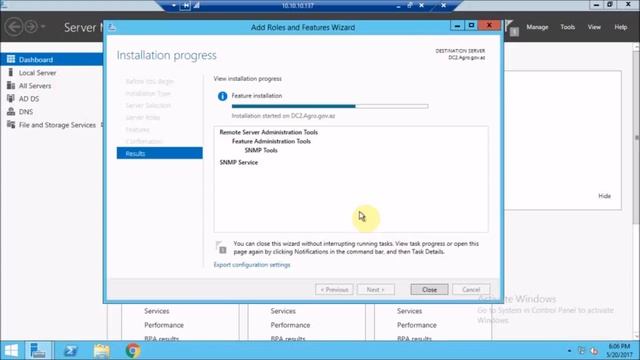
Task: Open the Tools menu
Action: tap(567, 27)
